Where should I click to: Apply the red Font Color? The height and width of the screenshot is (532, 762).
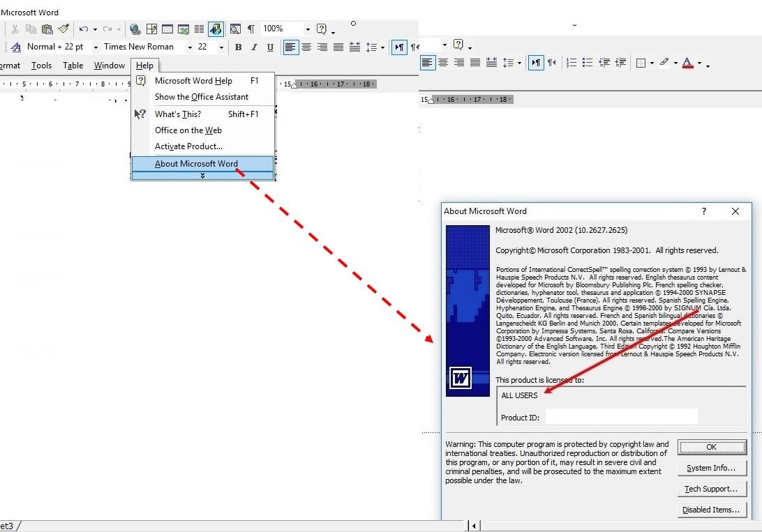[x=687, y=63]
